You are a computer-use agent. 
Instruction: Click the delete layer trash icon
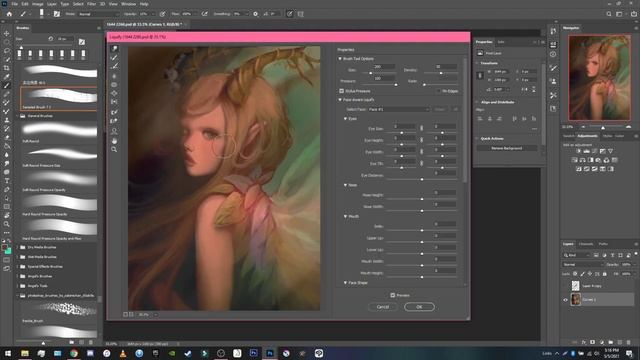629,342
